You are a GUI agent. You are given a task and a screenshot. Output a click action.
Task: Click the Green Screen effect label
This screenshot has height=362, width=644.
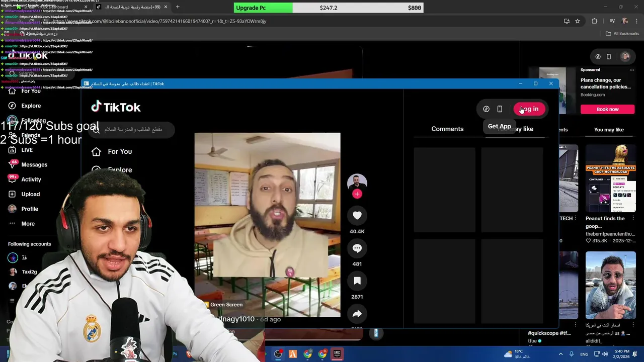[222, 305]
